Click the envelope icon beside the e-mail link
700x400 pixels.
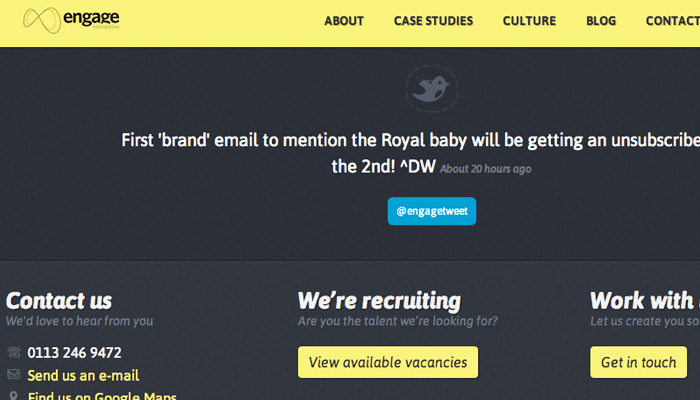(14, 375)
